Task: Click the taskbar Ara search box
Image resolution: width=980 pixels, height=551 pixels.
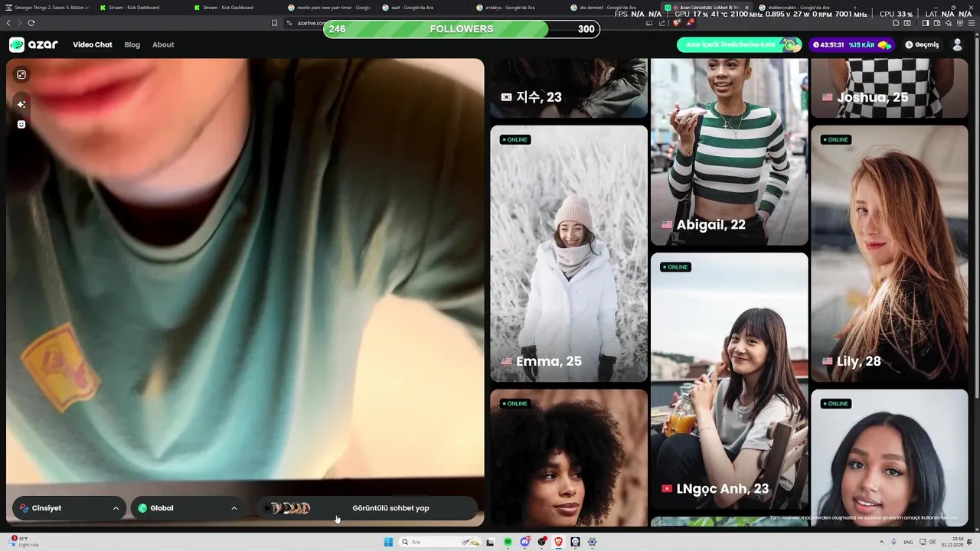Action: [439, 542]
